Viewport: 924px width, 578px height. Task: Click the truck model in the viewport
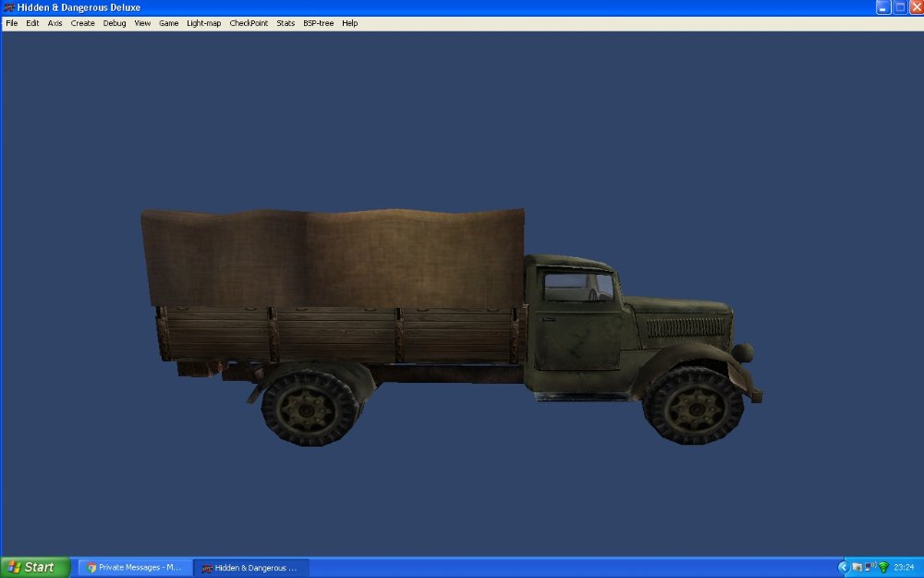pos(452,326)
